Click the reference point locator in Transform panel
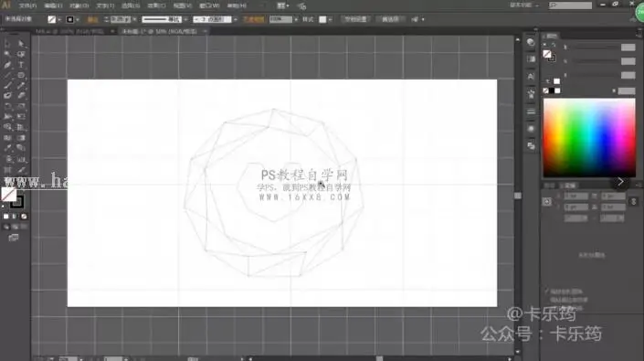The height and width of the screenshot is (361, 644). tap(546, 202)
